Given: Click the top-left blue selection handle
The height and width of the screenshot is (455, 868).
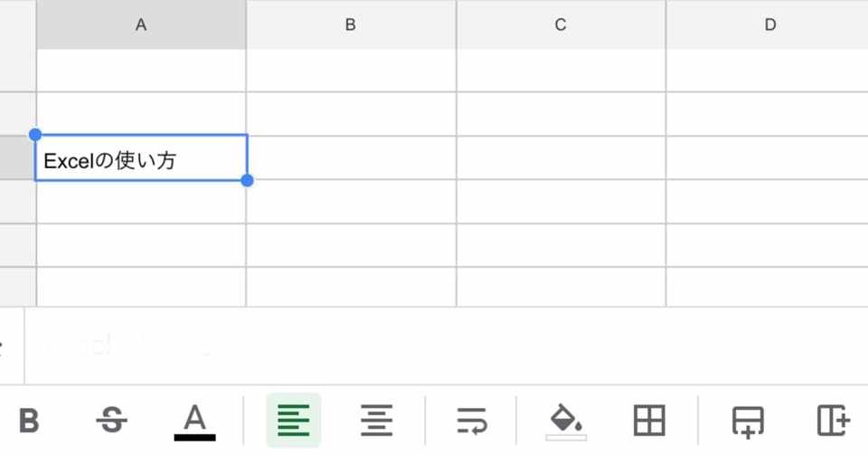Looking at the screenshot, I should (35, 135).
